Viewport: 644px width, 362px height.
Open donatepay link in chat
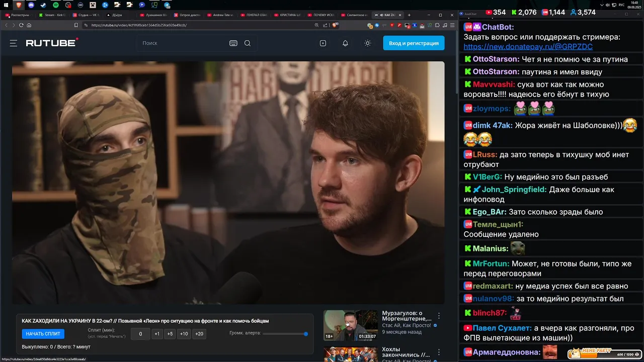coord(528,47)
